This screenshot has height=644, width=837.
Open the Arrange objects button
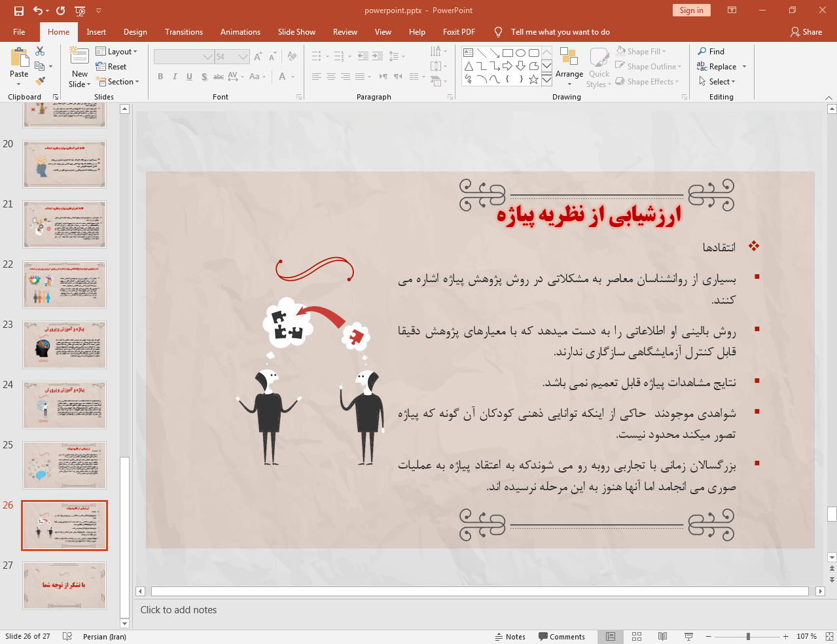click(569, 67)
